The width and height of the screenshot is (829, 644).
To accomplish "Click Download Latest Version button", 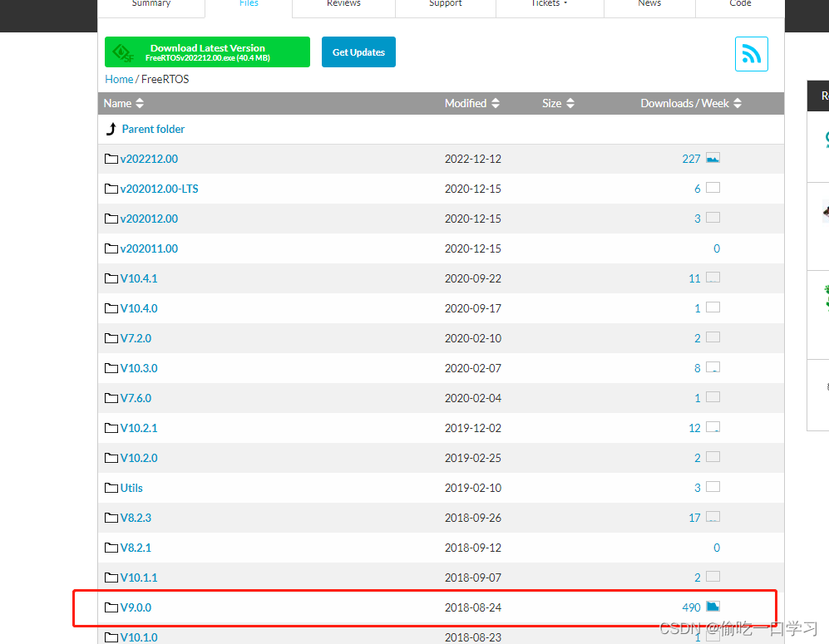I will (207, 52).
